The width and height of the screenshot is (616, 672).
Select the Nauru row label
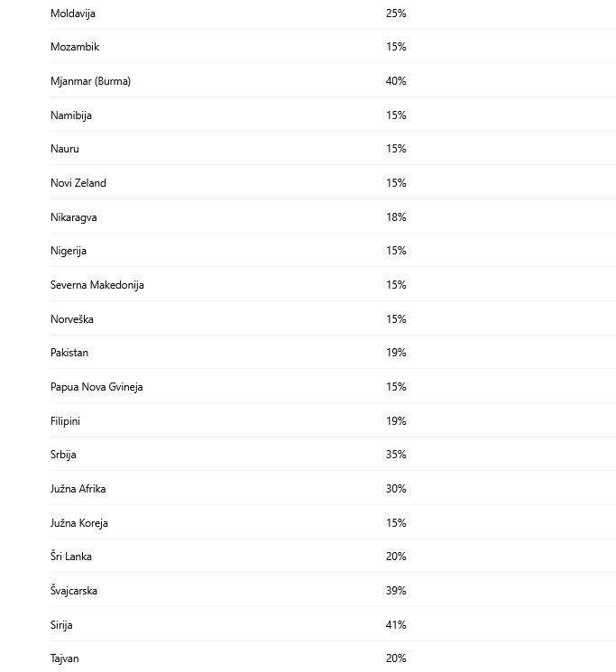click(x=65, y=149)
